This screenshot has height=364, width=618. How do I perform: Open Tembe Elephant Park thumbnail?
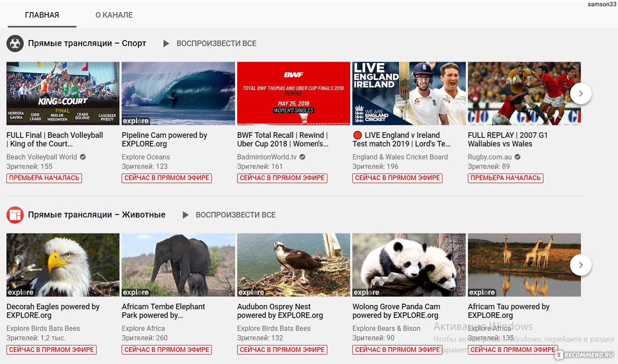point(178,265)
